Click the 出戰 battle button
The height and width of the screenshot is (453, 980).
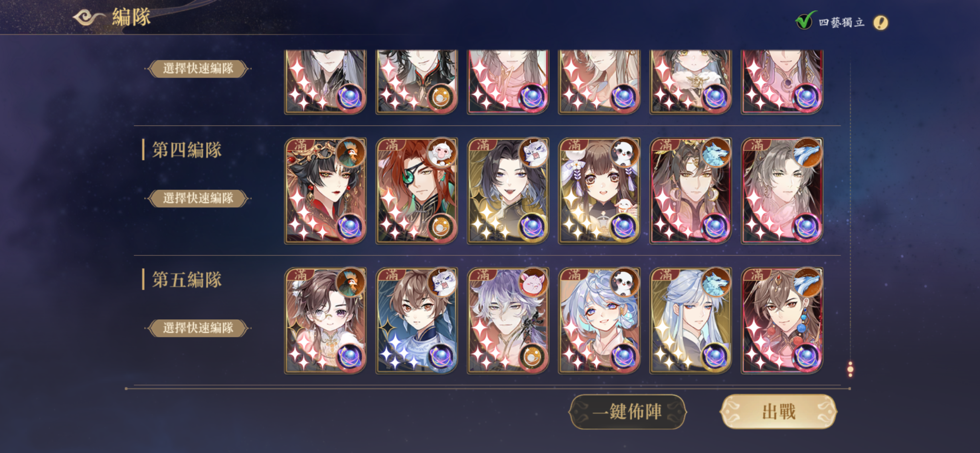779,411
